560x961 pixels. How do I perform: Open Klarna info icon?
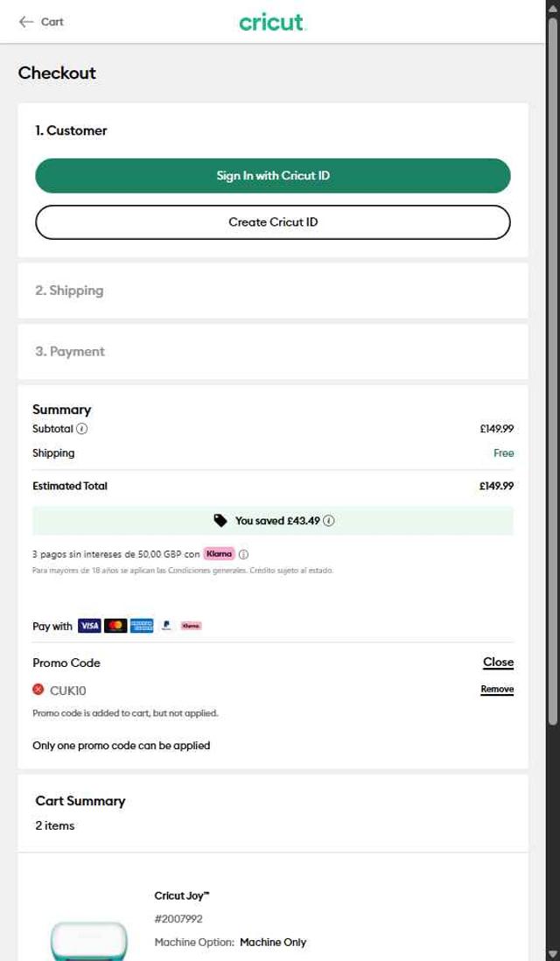click(x=244, y=554)
